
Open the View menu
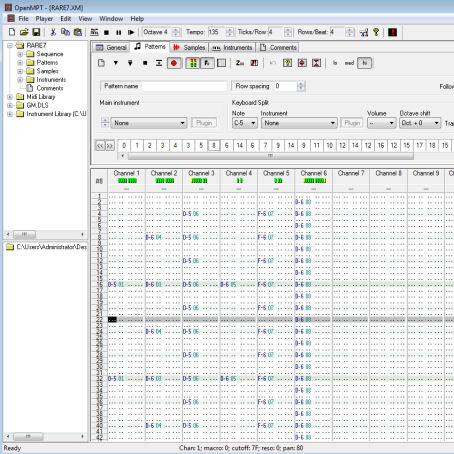[85, 19]
